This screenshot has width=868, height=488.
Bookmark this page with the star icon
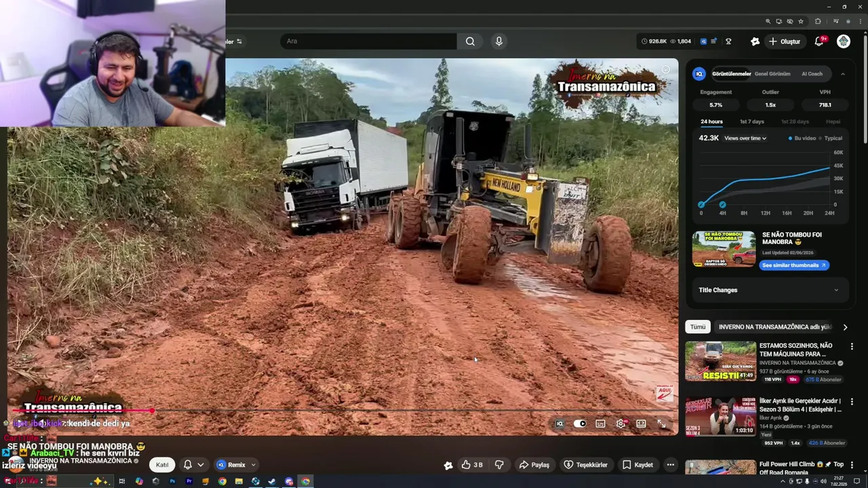(x=801, y=22)
